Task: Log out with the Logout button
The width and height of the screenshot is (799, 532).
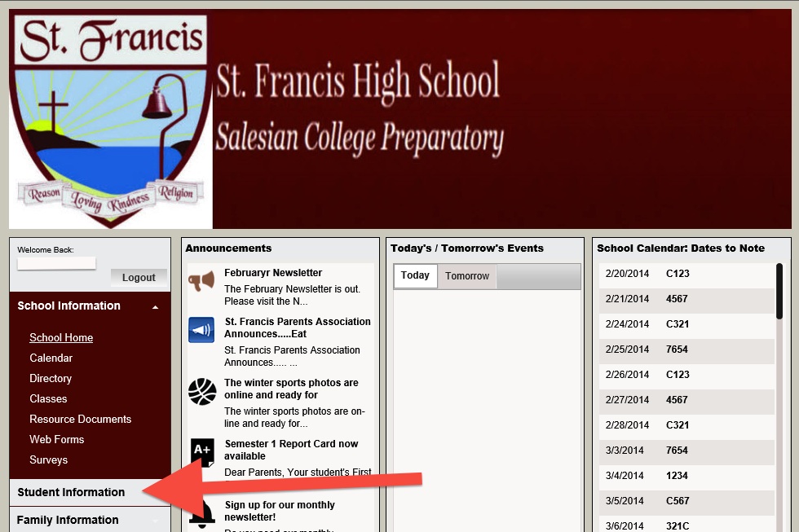Action: (139, 278)
